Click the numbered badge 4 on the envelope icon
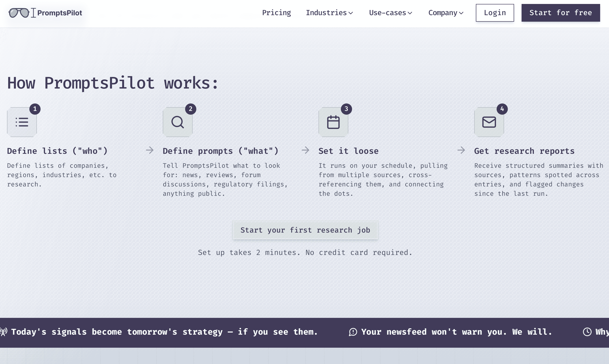Viewport: 609px width, 364px height. [502, 109]
